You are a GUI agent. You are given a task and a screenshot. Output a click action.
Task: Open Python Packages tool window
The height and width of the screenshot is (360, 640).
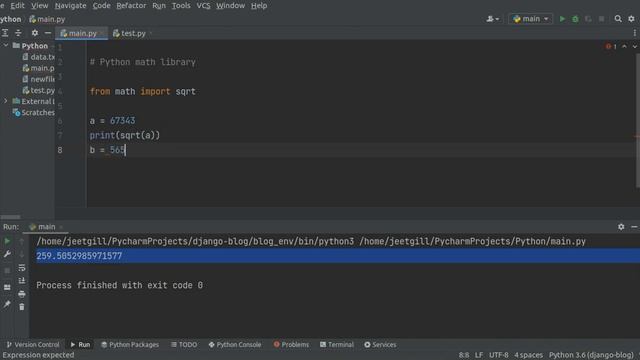click(130, 344)
